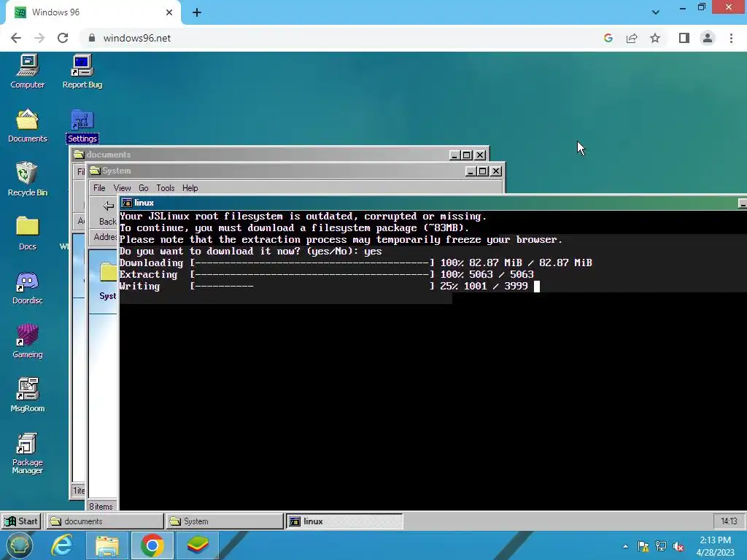Viewport: 747px width, 560px height.
Task: Click the linux window title icon
Action: click(127, 203)
